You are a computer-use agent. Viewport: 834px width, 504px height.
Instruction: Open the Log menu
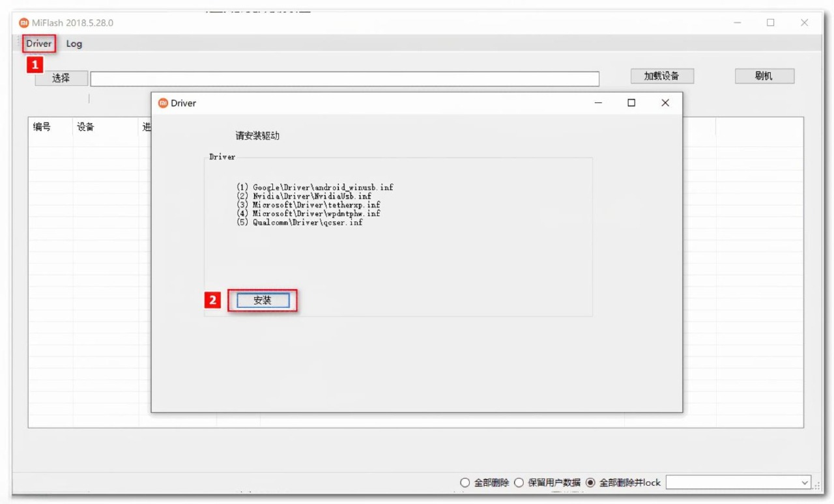[x=74, y=44]
